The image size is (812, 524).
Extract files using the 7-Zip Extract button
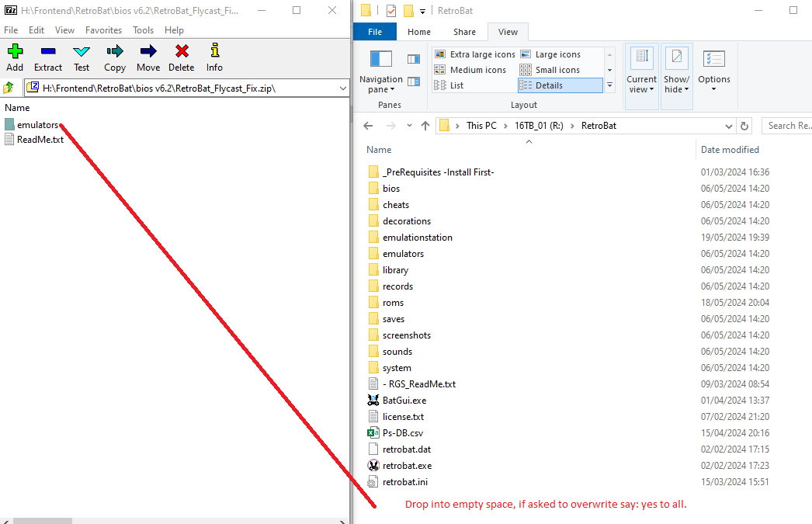pos(48,57)
